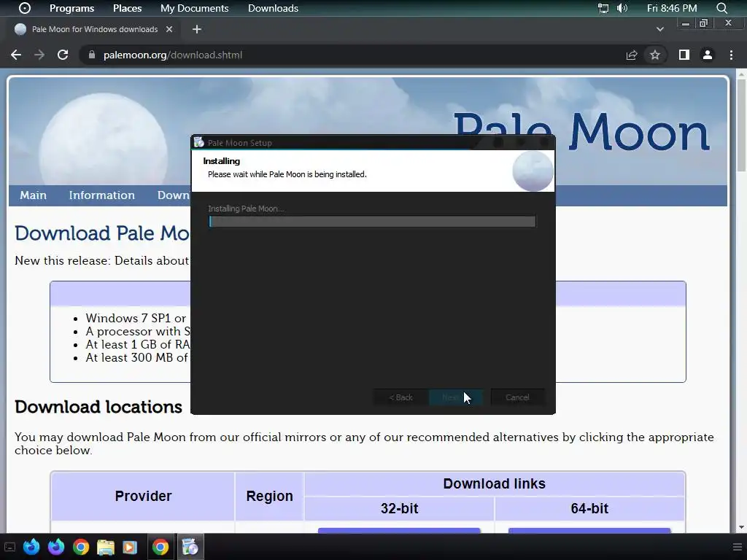Image resolution: width=747 pixels, height=560 pixels.
Task: Click the scrollbar down arrow
Action: [742, 527]
